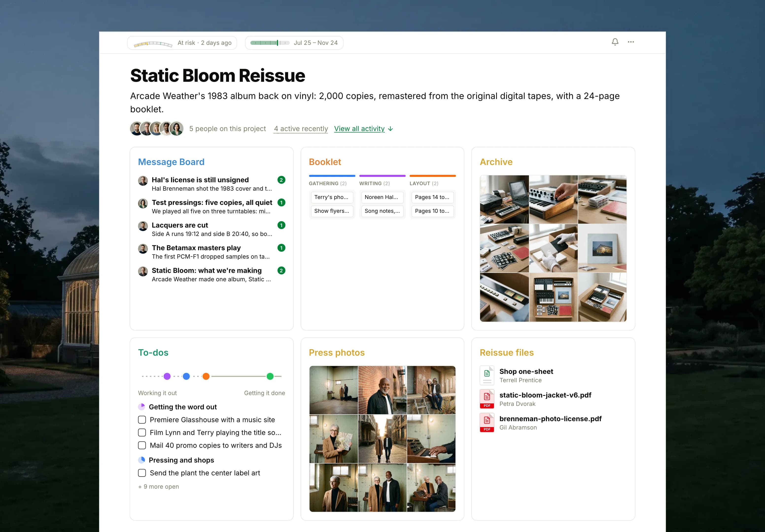The width and height of the screenshot is (765, 532).
Task: Click the green unread badge on Lacquers are cut
Action: [x=281, y=225]
